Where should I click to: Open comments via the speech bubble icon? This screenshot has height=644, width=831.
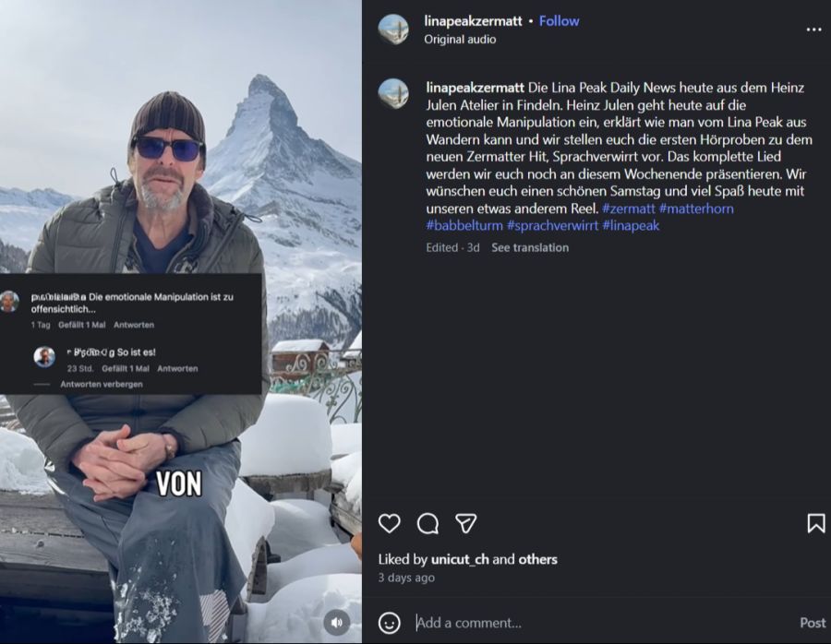coord(428,524)
